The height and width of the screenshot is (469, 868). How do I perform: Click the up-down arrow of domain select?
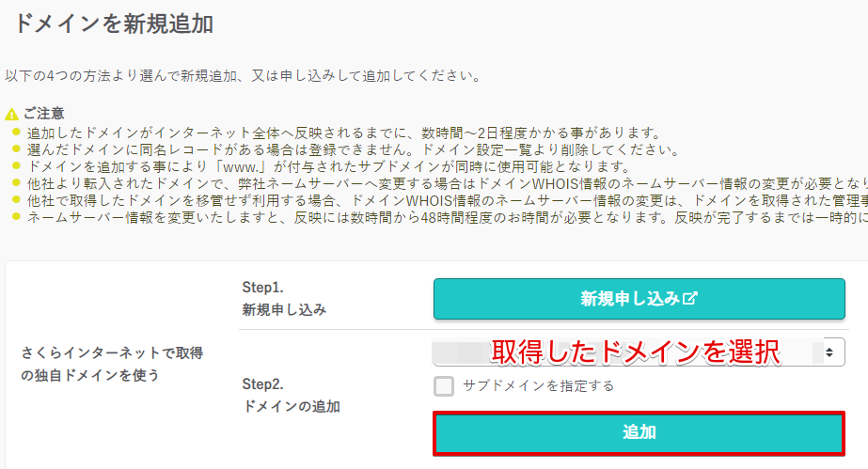coord(829,352)
